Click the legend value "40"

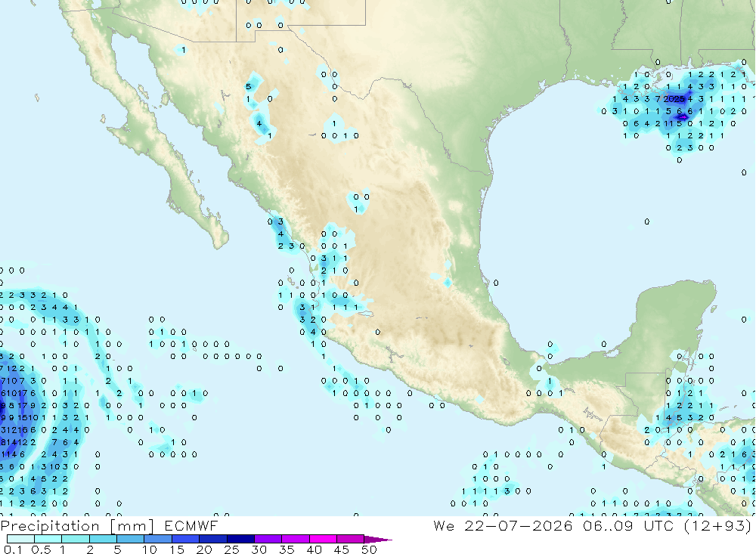pos(314,549)
